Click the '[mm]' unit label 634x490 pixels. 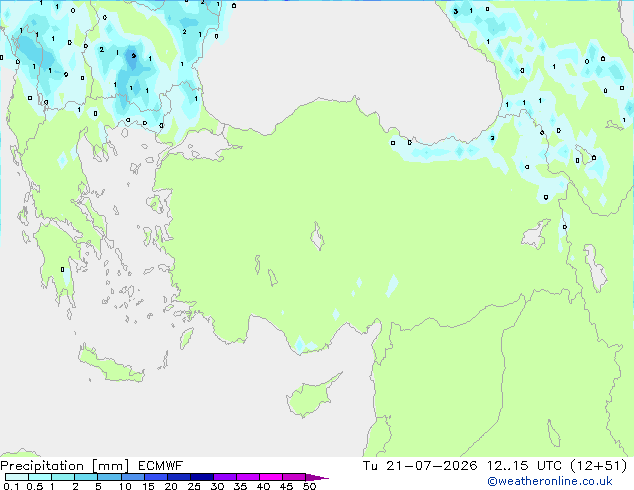(x=110, y=466)
